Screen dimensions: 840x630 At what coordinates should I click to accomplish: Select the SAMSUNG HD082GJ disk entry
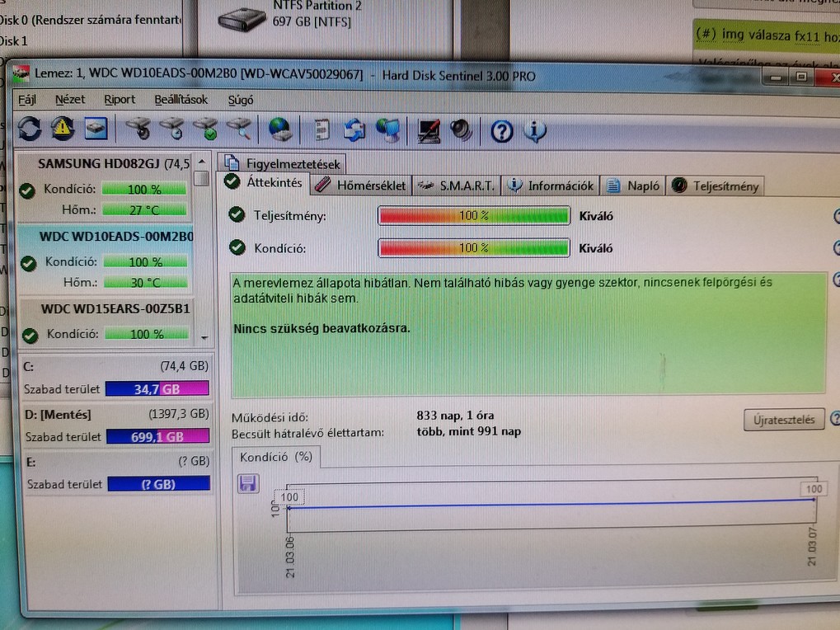[x=105, y=186]
